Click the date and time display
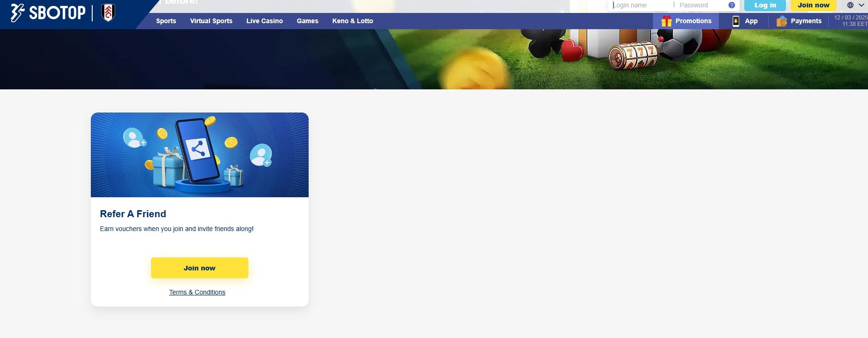The width and height of the screenshot is (868, 338). point(850,21)
